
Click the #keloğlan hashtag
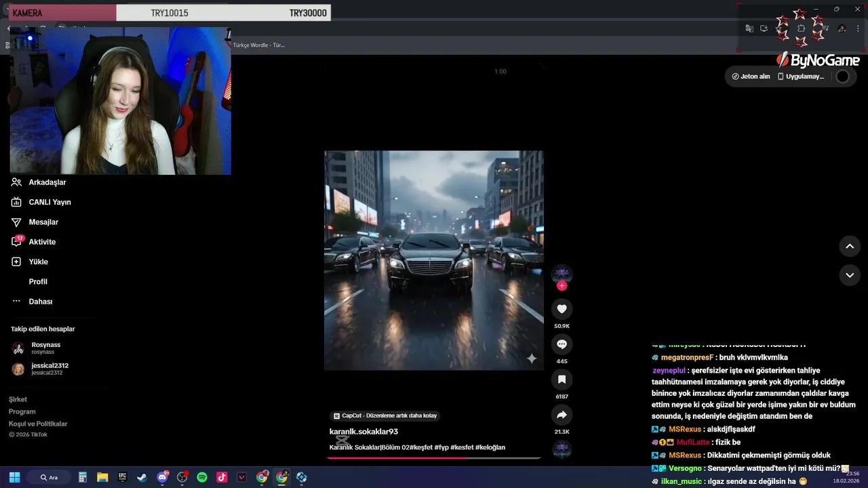[x=490, y=447]
